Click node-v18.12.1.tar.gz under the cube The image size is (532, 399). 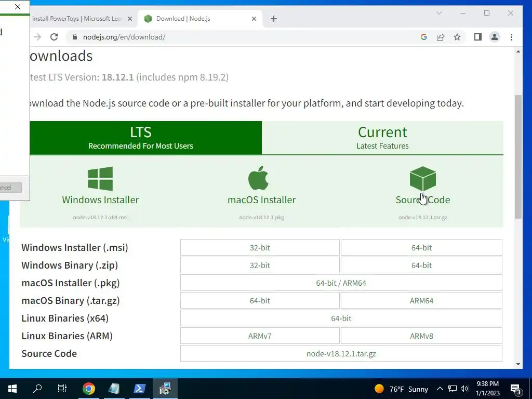pyautogui.click(x=423, y=217)
